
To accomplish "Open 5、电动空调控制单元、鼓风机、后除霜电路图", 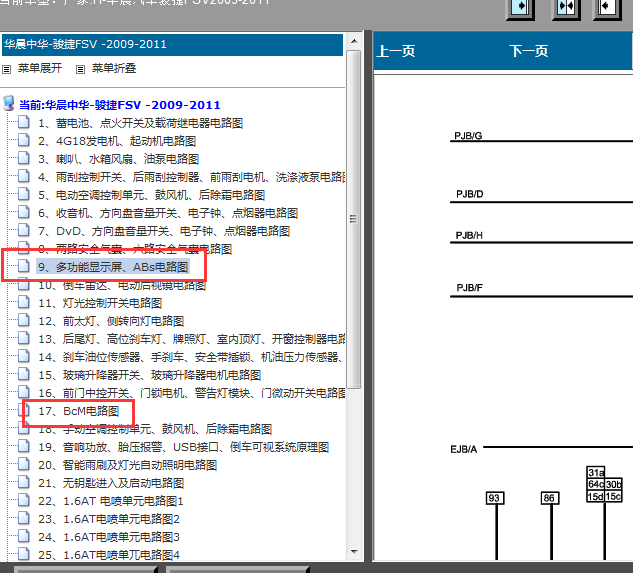I will pyautogui.click(x=152, y=195).
